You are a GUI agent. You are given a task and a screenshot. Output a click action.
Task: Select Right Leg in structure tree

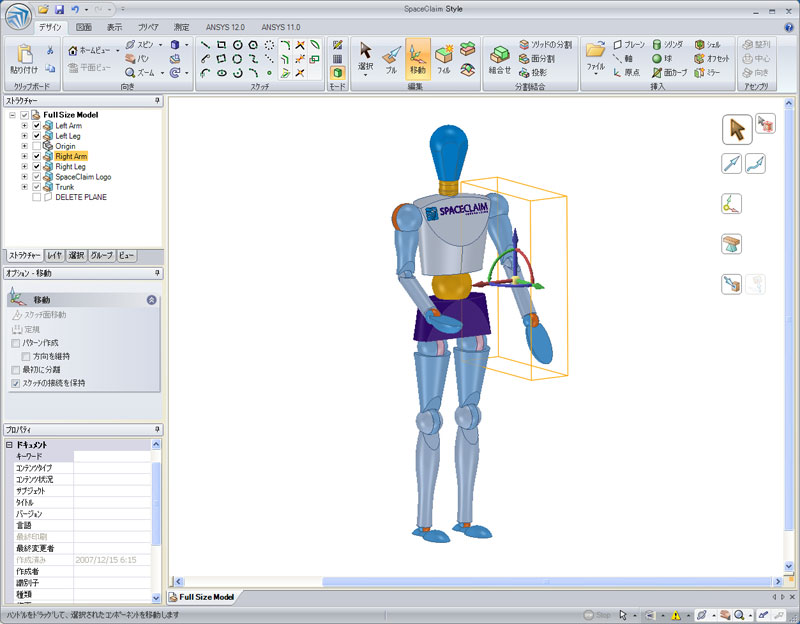70,167
